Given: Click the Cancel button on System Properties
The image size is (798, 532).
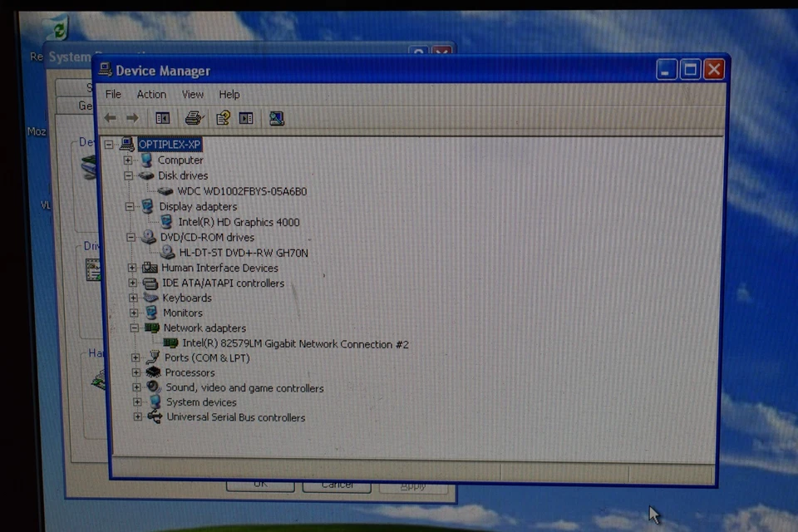Looking at the screenshot, I should [x=337, y=485].
